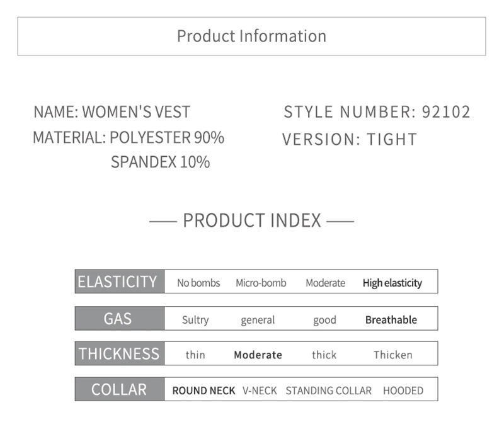Choose the 'V-NECK' collar option
This screenshot has height=439, width=504.
[x=260, y=391]
